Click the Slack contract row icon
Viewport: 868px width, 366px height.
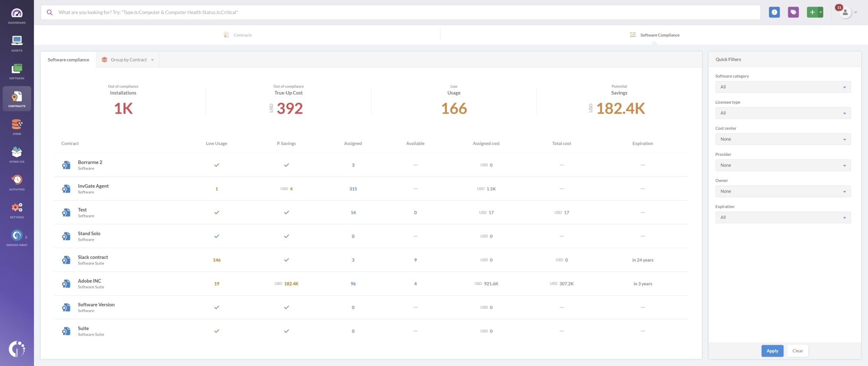pyautogui.click(x=66, y=260)
